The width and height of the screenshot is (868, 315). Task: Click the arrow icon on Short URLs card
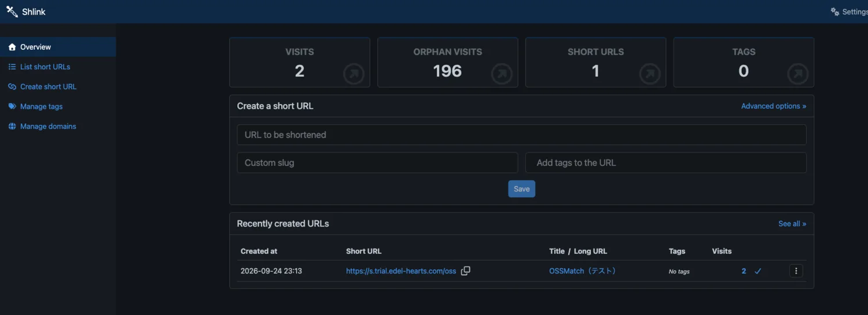(x=650, y=75)
